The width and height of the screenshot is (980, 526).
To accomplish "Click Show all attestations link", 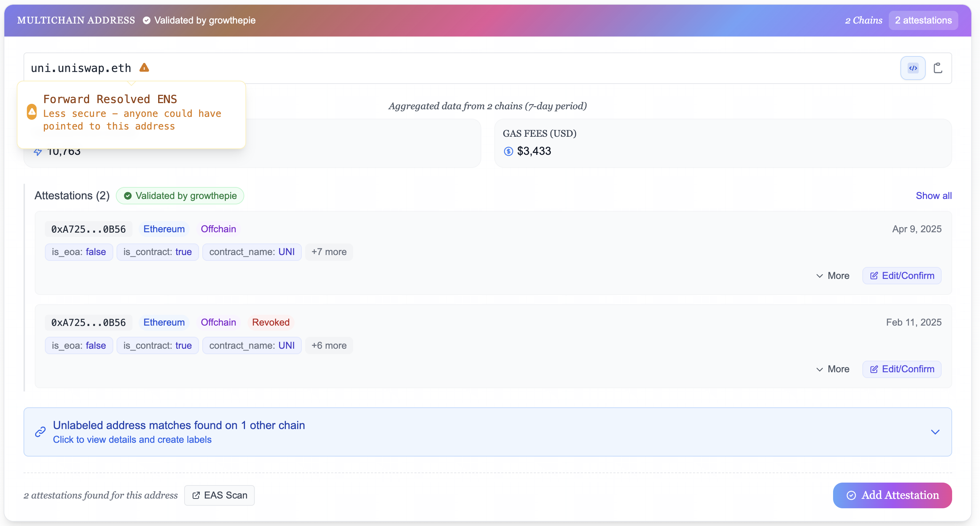I will (934, 195).
